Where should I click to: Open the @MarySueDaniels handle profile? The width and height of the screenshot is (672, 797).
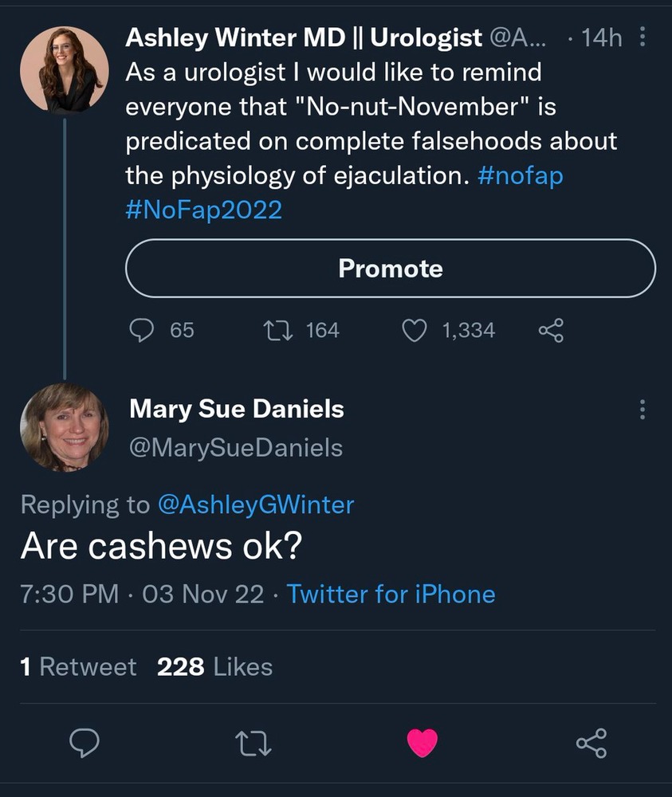(236, 448)
